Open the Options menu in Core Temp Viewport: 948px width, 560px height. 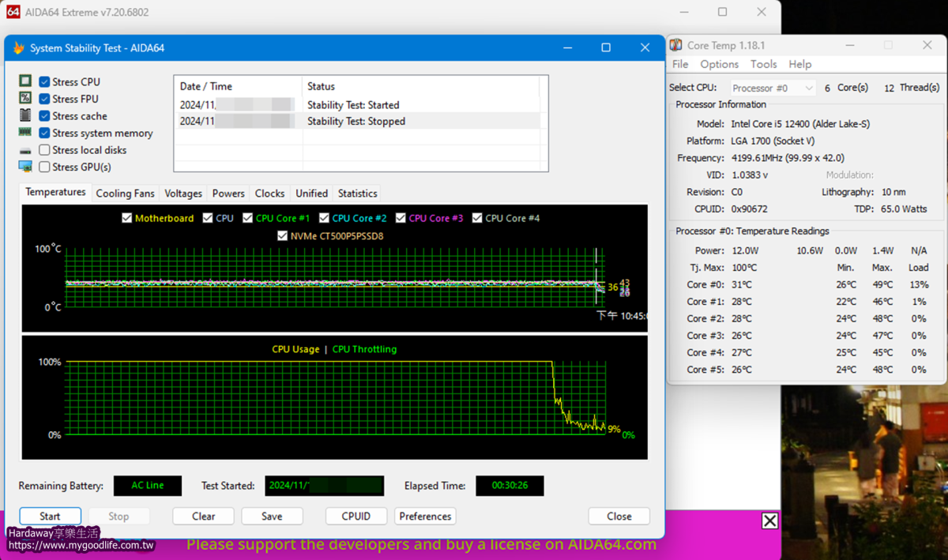pos(719,64)
